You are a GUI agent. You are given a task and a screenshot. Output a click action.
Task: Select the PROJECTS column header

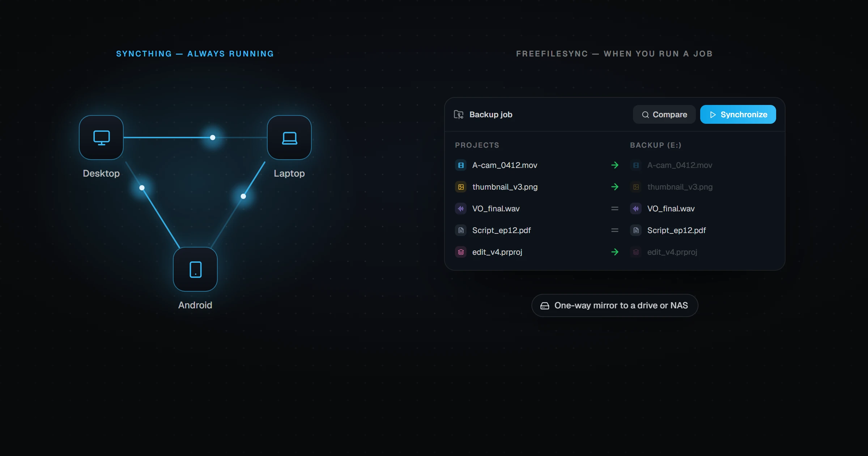click(x=477, y=145)
